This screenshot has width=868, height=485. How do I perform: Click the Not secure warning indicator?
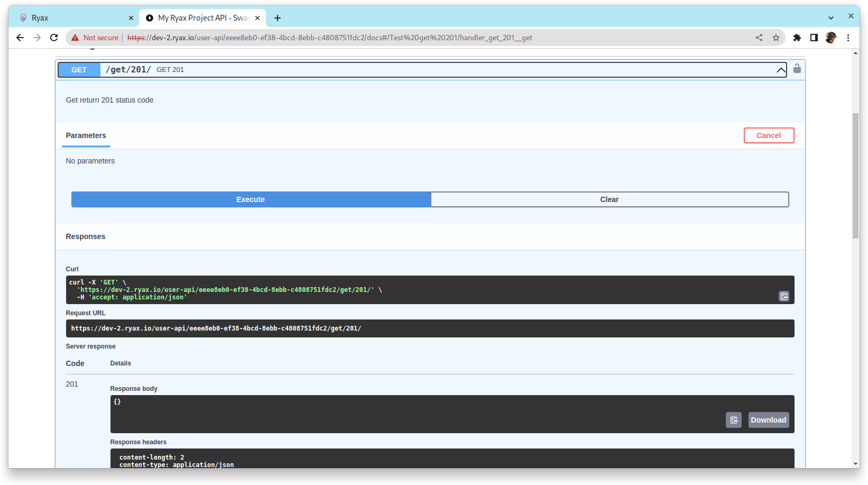(x=95, y=38)
